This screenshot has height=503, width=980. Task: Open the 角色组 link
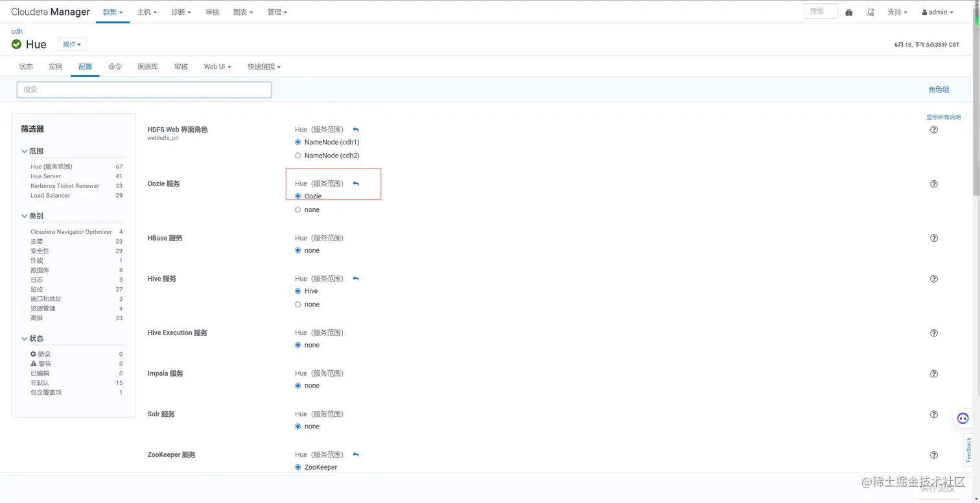(x=939, y=89)
